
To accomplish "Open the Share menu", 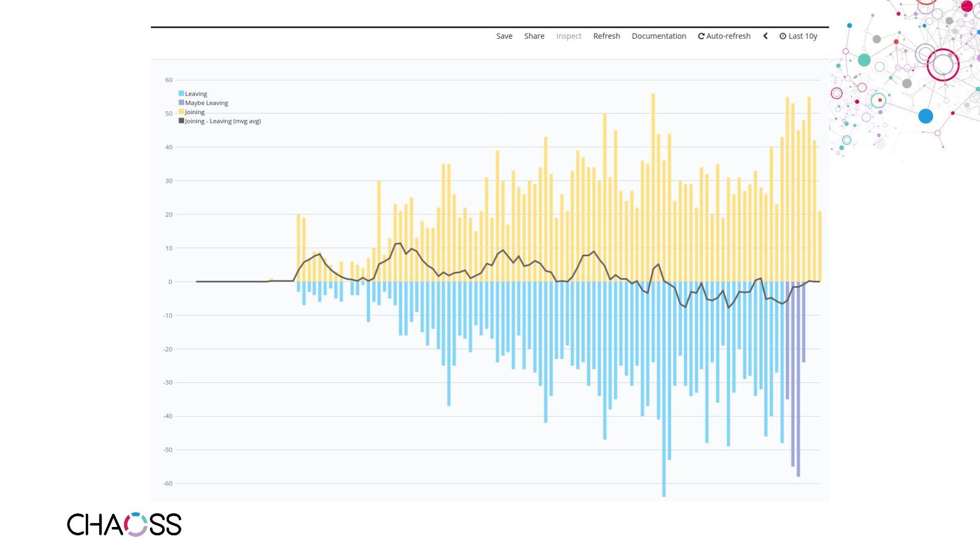I will click(x=534, y=36).
